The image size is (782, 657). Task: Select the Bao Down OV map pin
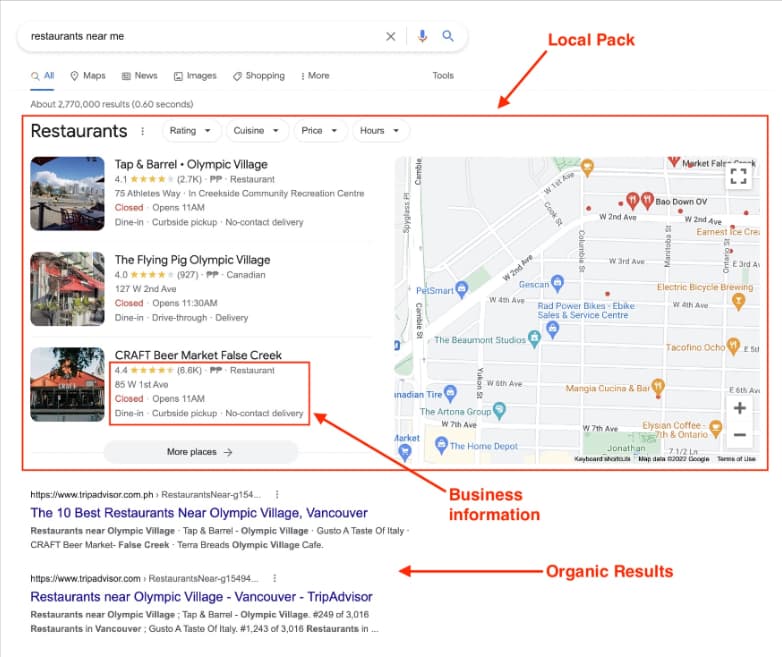[x=647, y=200]
